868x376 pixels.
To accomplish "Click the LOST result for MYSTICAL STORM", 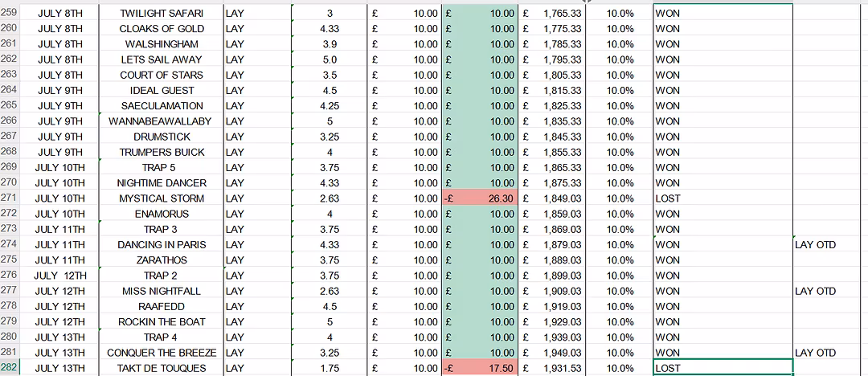I will coord(722,198).
